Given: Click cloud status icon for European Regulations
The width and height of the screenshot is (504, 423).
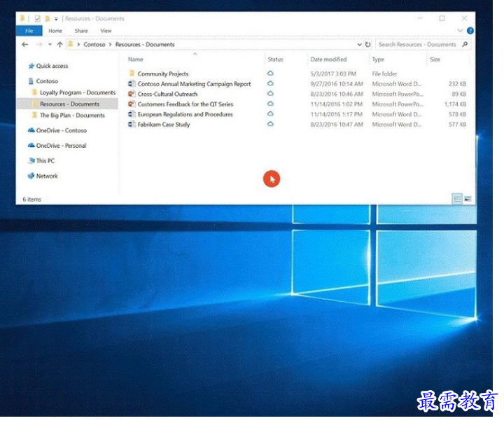Looking at the screenshot, I should coord(270,114).
